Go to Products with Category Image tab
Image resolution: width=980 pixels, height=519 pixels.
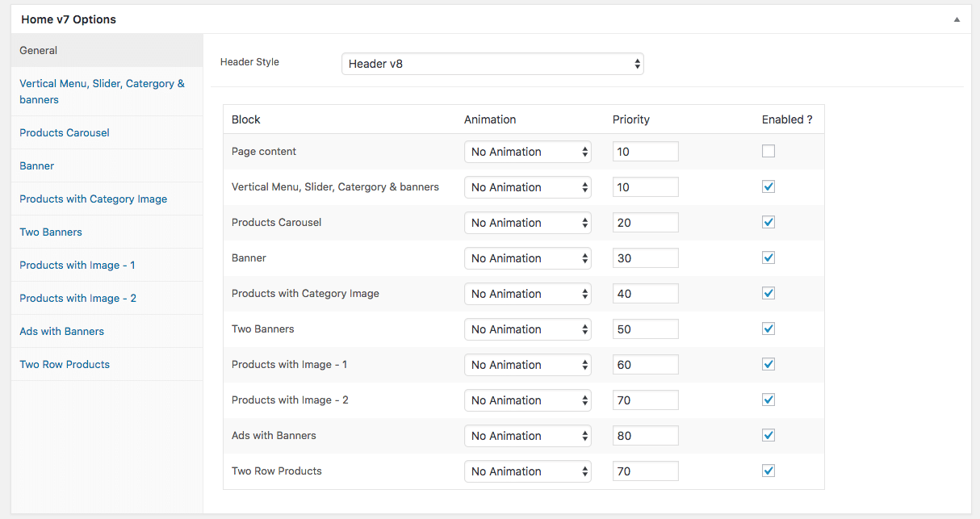coord(107,199)
